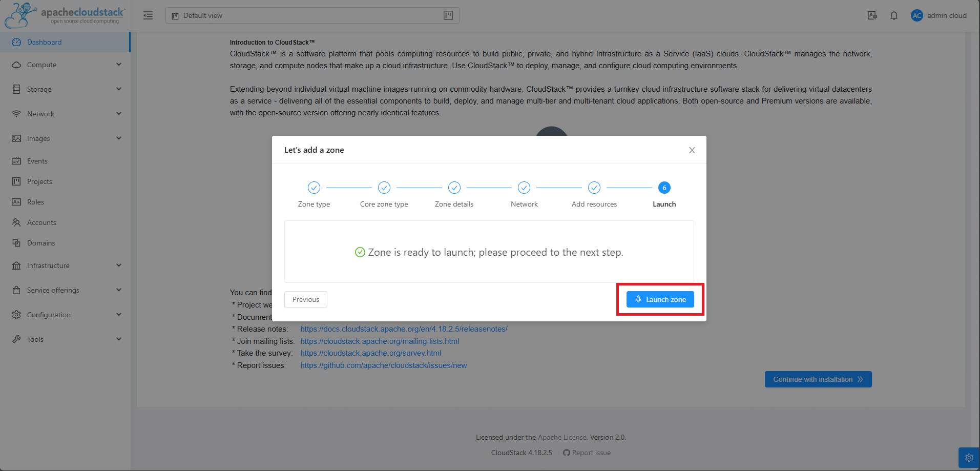The image size is (980, 471).
Task: Expand the Storage menu chevron
Action: click(119, 89)
